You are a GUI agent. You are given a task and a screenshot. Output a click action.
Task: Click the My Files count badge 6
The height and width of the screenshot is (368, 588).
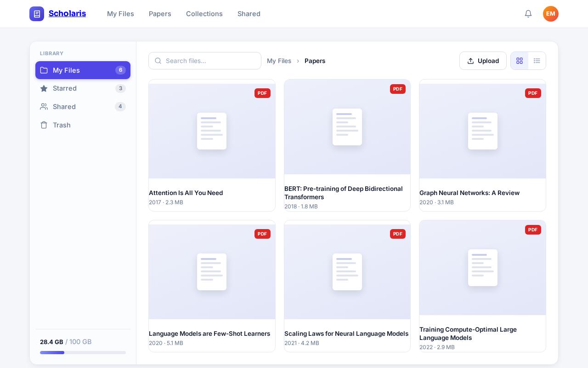[120, 70]
